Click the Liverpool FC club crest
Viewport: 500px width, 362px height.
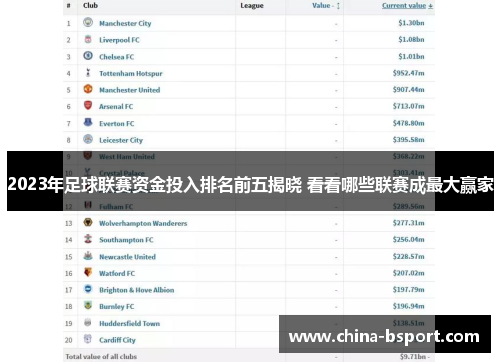pyautogui.click(x=88, y=39)
